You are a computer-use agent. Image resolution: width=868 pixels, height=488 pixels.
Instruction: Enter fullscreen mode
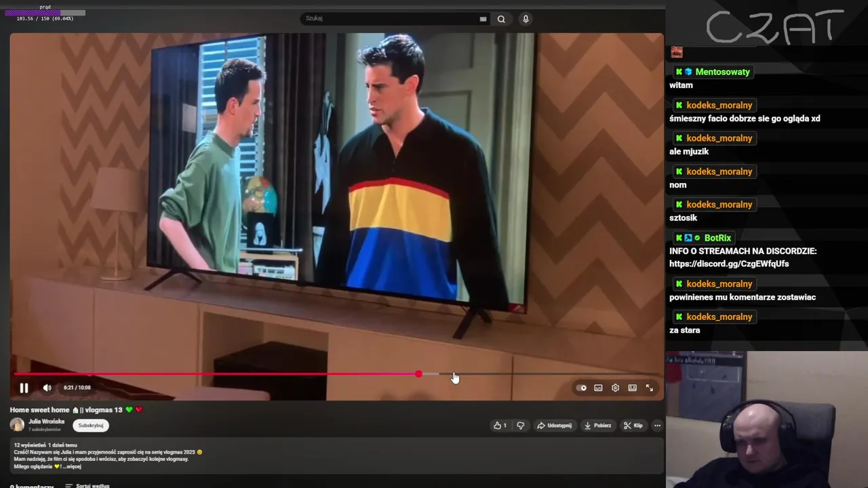click(x=649, y=388)
